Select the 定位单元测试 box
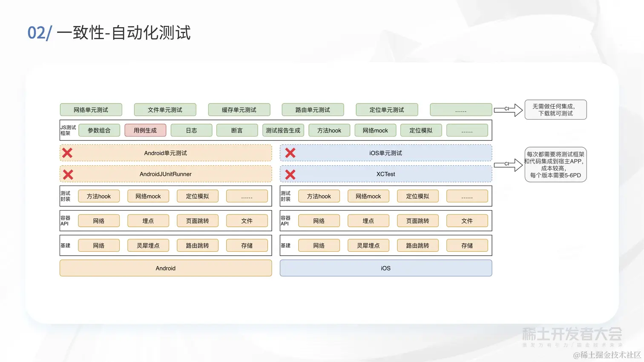 pos(387,110)
